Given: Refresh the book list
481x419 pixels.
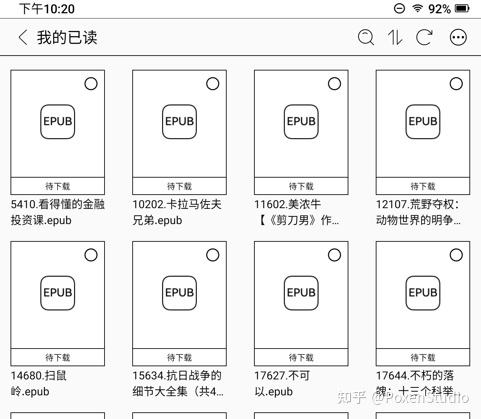Looking at the screenshot, I should pos(424,37).
